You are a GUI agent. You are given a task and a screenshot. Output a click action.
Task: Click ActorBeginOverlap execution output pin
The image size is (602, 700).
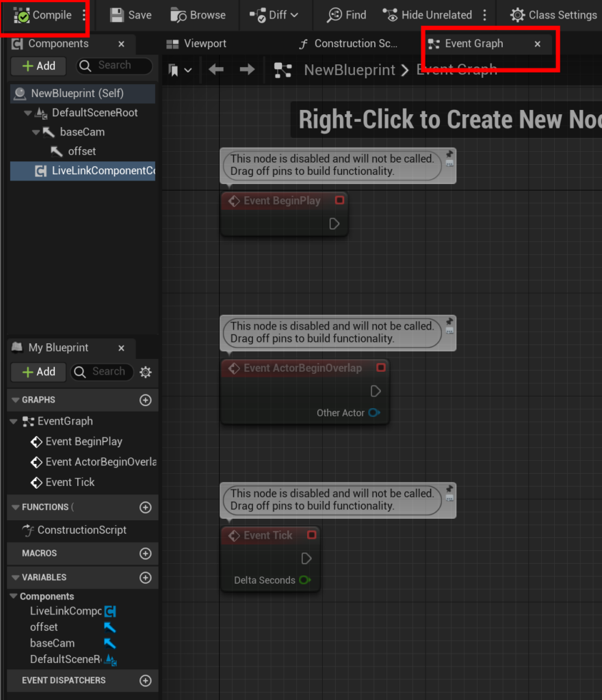pyautogui.click(x=375, y=391)
